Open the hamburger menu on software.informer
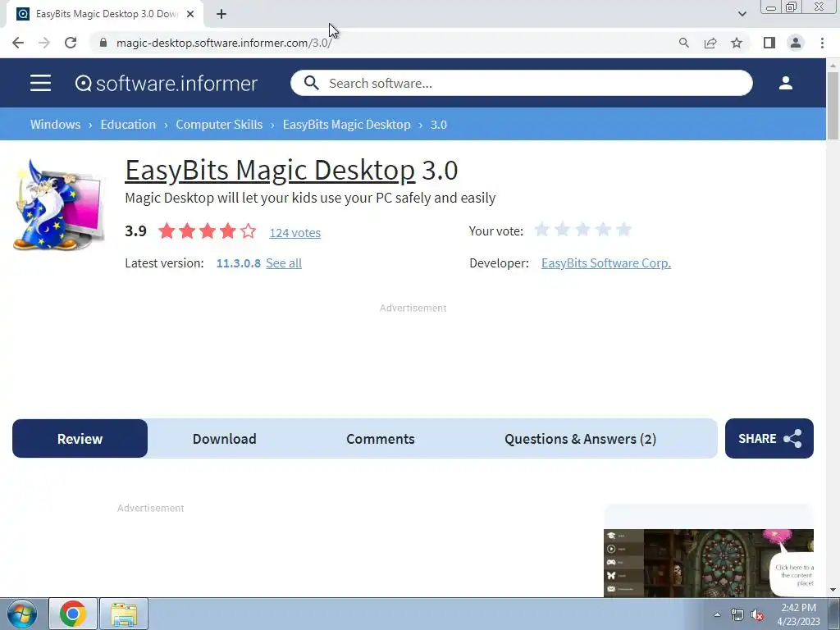The image size is (840, 630). [x=41, y=83]
